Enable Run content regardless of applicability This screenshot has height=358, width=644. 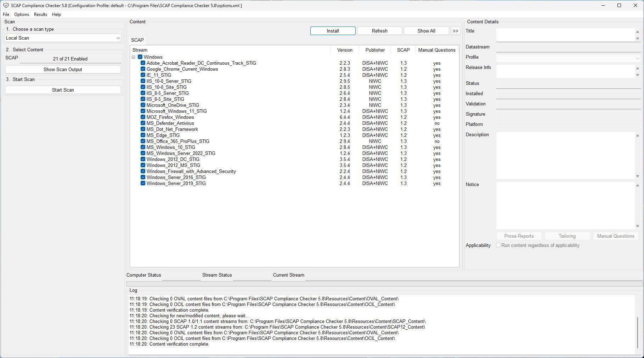pos(498,245)
